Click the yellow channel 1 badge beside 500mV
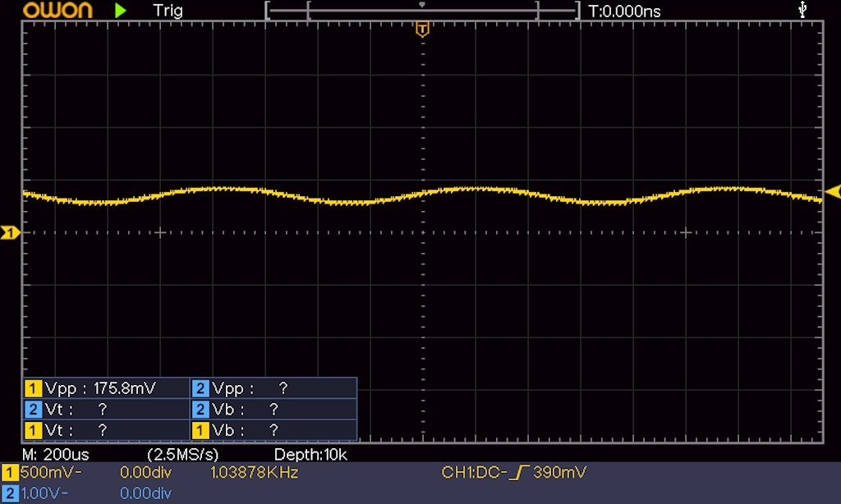Viewport: 841px width, 504px height. 10,473
